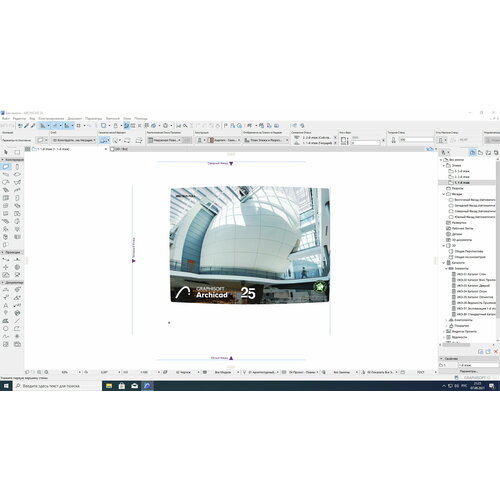The height and width of the screenshot is (500, 500).
Task: Click the Параметры... button in Navigator
Action: coord(468,371)
